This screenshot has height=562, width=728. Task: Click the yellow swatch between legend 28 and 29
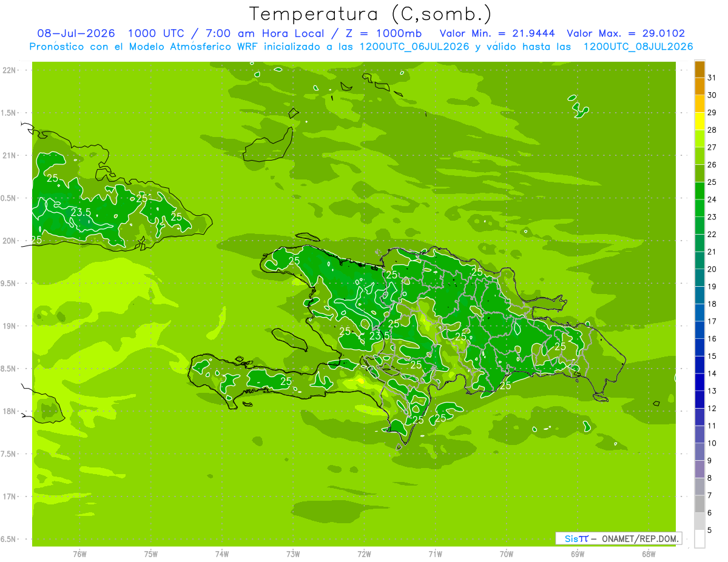click(x=699, y=121)
